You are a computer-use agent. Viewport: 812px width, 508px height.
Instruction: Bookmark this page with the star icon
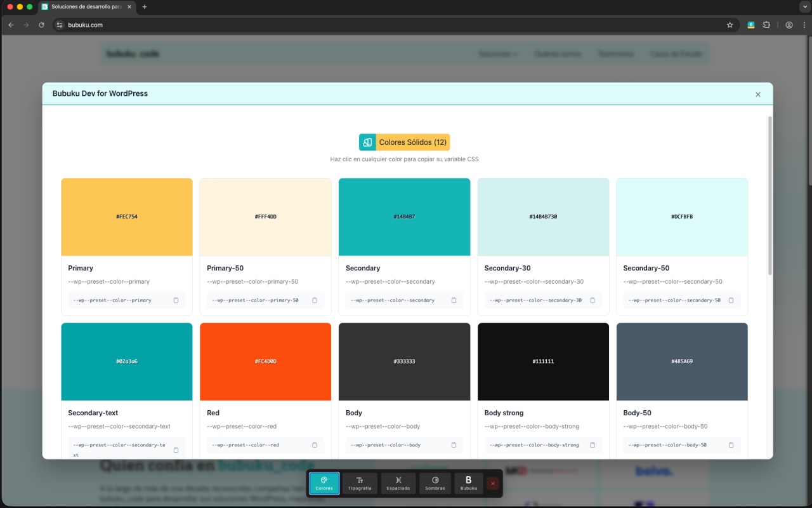pos(730,25)
